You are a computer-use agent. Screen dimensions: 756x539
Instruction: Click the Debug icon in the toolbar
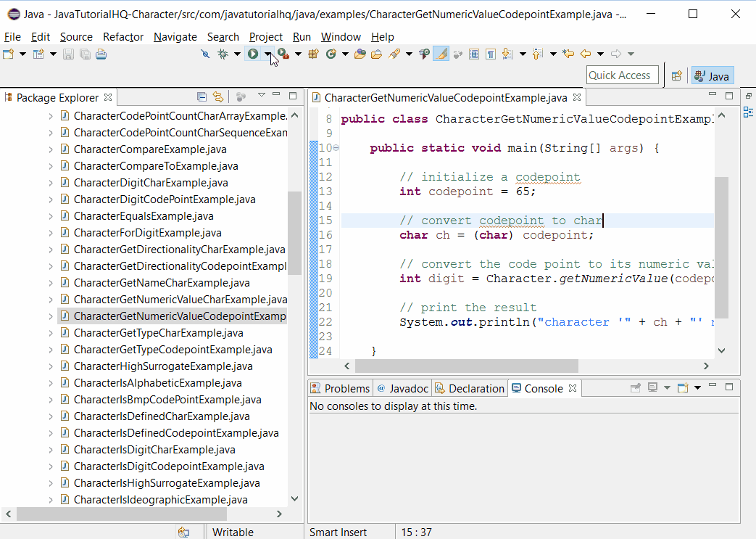pyautogui.click(x=223, y=54)
